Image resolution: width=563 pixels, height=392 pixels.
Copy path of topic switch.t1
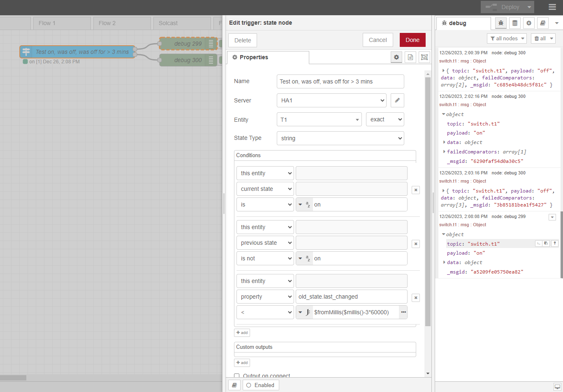tap(538, 244)
